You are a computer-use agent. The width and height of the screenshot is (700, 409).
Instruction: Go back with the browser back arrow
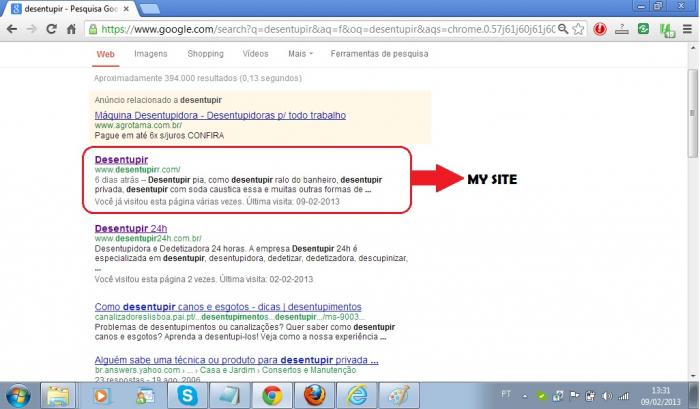point(12,29)
